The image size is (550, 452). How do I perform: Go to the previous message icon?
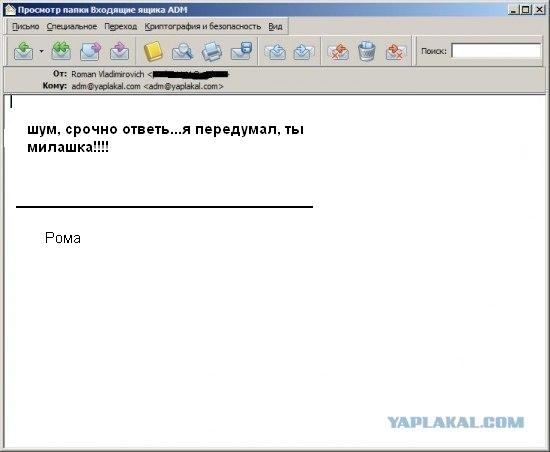[275, 51]
